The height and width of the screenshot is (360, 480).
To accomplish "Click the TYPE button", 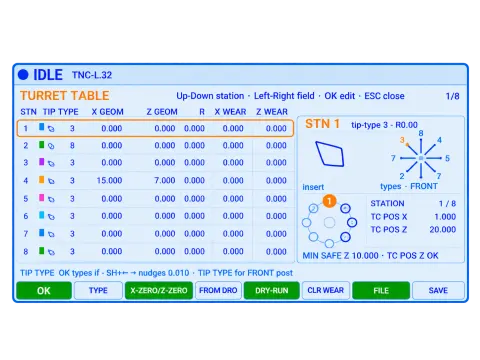I will (x=98, y=291).
